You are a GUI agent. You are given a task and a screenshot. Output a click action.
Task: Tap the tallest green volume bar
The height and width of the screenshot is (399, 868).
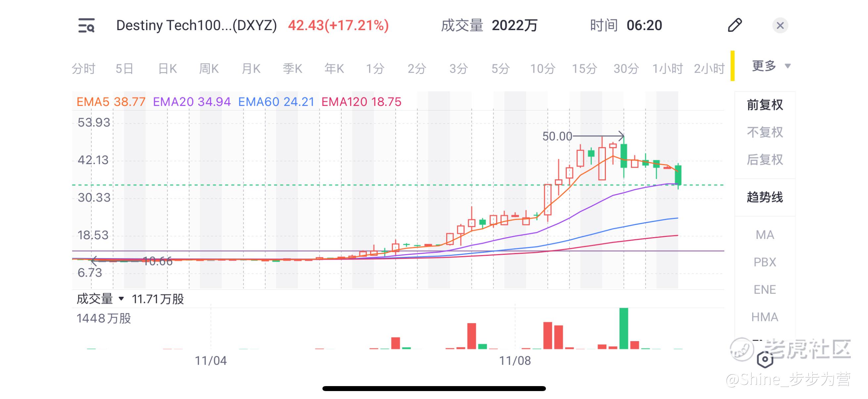[x=624, y=328]
